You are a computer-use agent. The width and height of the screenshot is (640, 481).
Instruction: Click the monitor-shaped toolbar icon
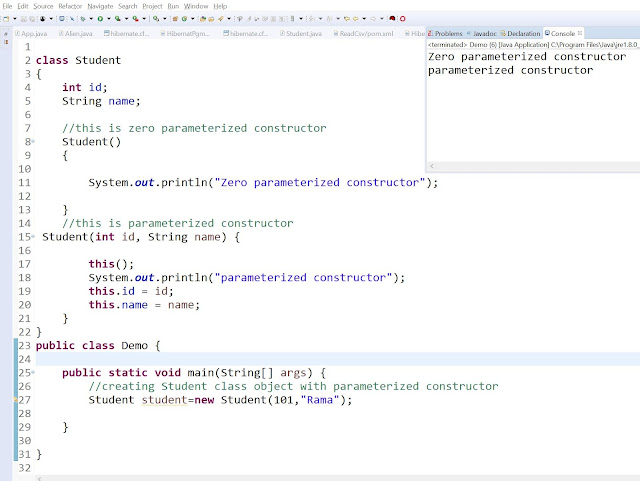62,19
